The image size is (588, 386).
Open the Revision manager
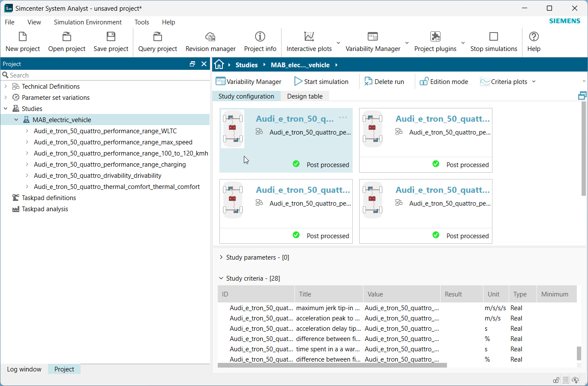click(x=210, y=37)
